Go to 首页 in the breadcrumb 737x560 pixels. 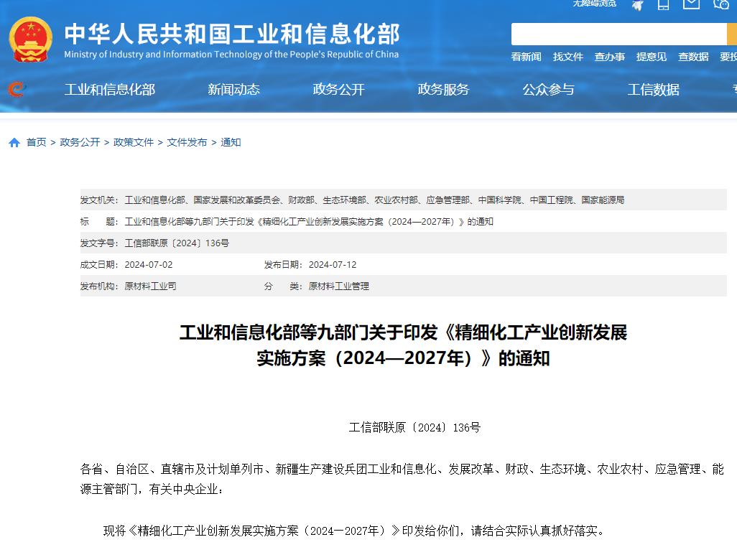tap(36, 142)
